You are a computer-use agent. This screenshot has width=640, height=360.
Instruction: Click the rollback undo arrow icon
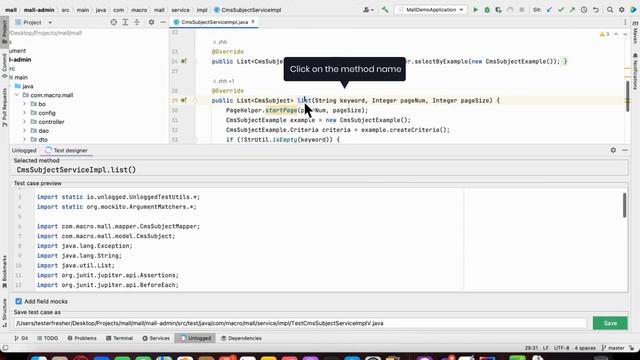(596, 10)
